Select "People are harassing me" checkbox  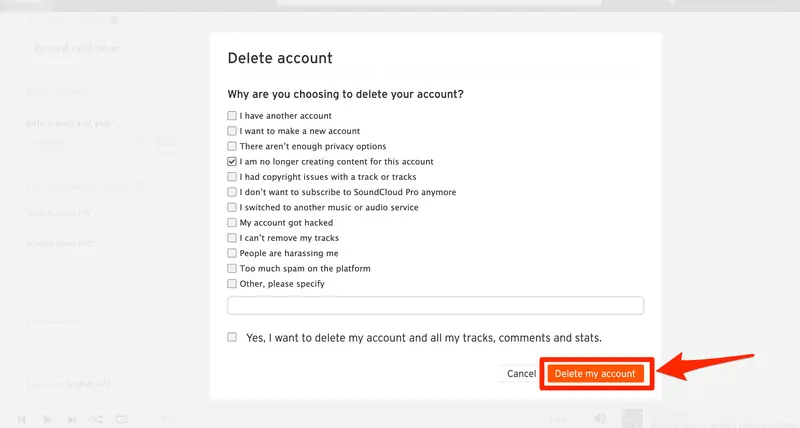pos(232,253)
